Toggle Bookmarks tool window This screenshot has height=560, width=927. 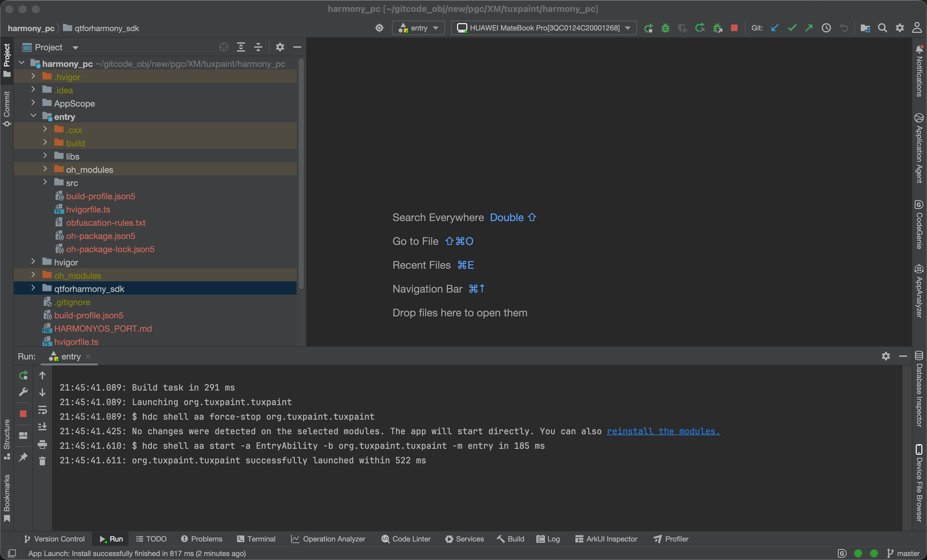tap(7, 498)
